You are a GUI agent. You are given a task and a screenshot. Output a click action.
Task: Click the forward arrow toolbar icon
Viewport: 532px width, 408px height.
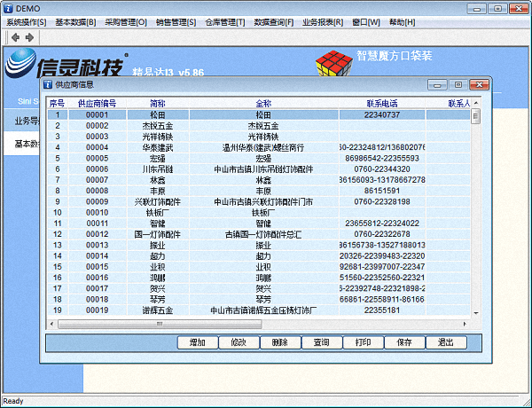(29, 37)
